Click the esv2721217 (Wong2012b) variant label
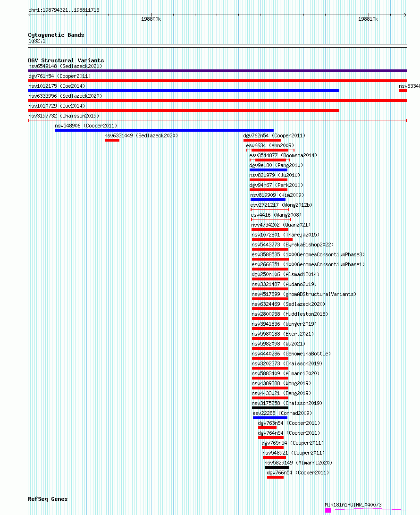Image resolution: width=420 pixels, height=515 pixels. point(281,205)
